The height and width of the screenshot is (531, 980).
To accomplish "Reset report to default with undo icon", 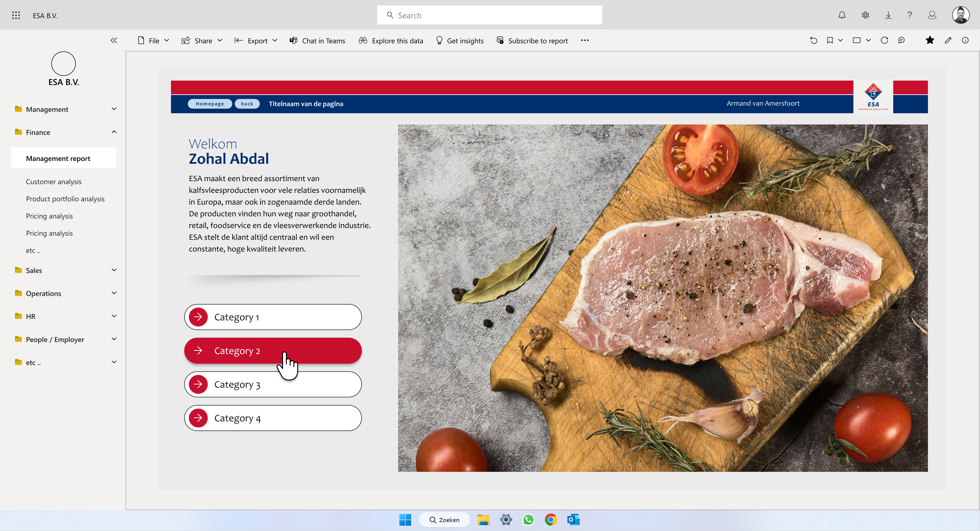I will (813, 40).
